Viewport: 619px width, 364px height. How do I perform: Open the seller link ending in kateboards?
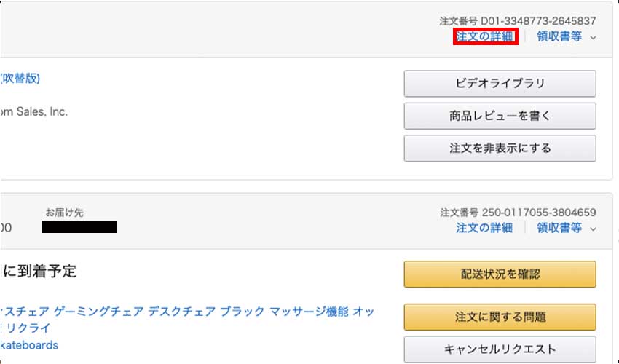click(x=29, y=345)
